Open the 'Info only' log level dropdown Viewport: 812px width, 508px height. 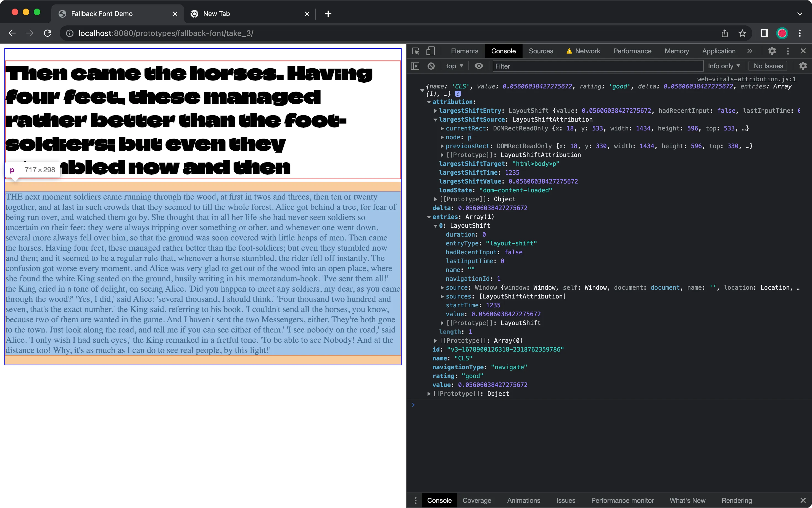(x=724, y=66)
